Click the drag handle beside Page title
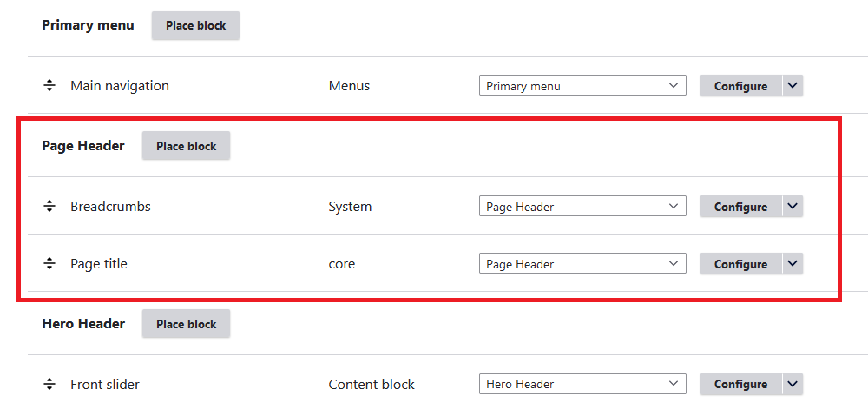Screen dimensions: 868x403 [49, 264]
